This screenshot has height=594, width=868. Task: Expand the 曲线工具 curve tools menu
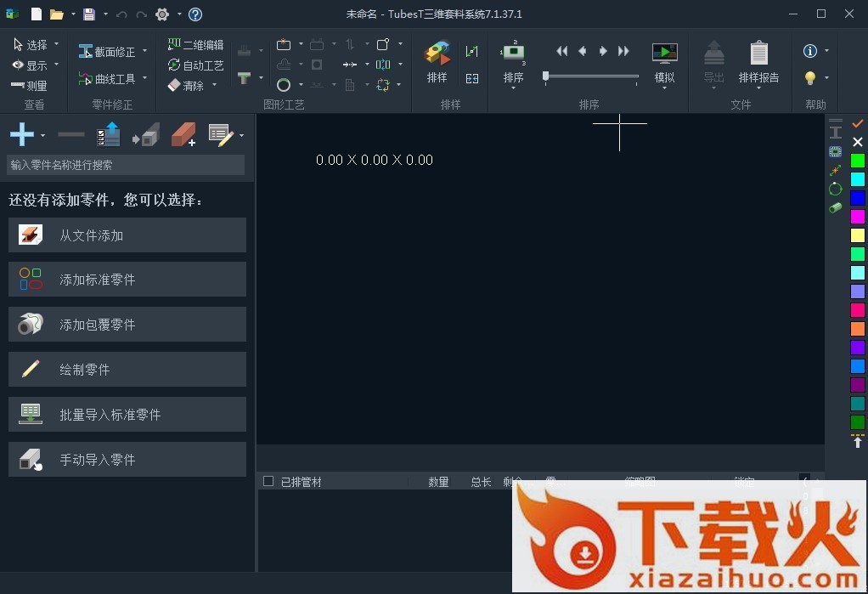click(145, 79)
